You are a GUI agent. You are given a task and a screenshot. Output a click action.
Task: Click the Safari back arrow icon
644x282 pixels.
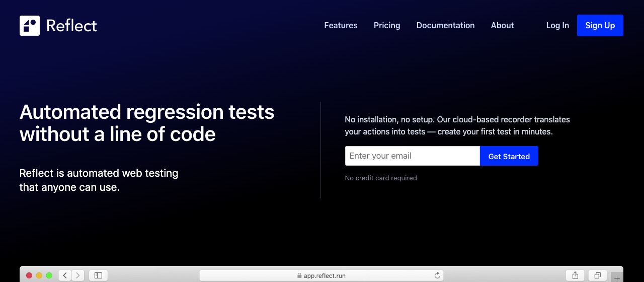pyautogui.click(x=65, y=275)
